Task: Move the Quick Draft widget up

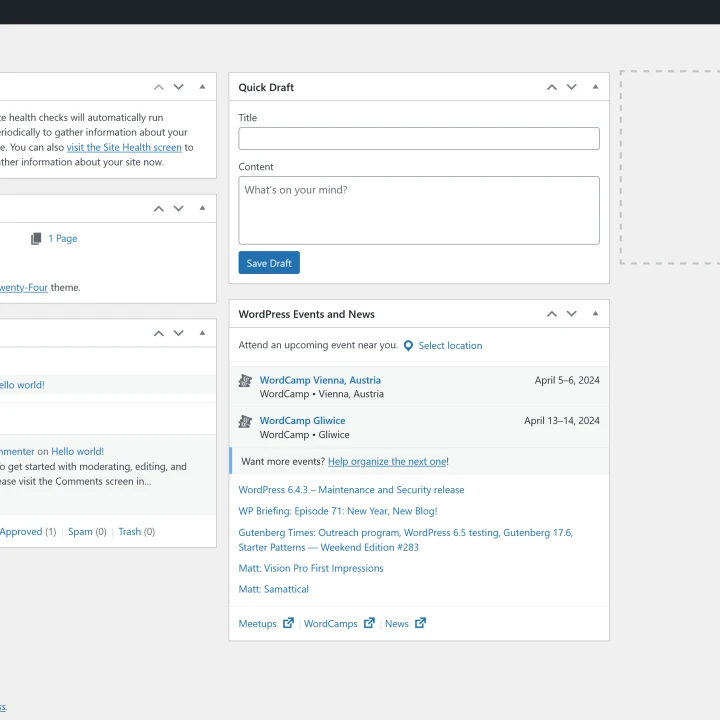Action: [x=551, y=87]
